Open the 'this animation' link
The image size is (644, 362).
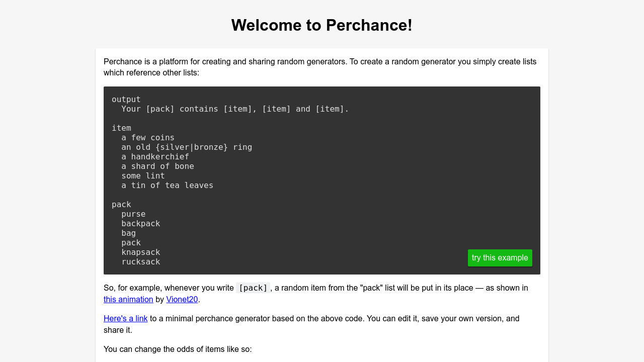coord(128,299)
